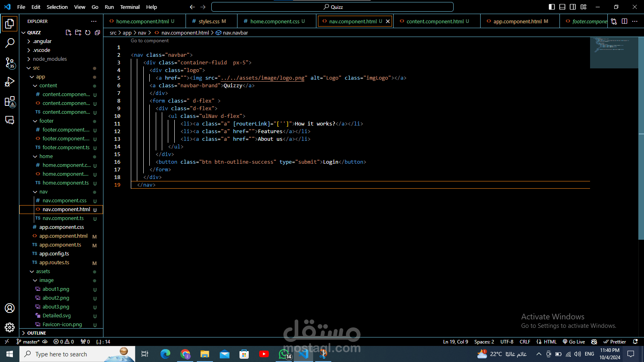This screenshot has height=362, width=644.
Task: Open editor more actions menu
Action: [x=635, y=21]
